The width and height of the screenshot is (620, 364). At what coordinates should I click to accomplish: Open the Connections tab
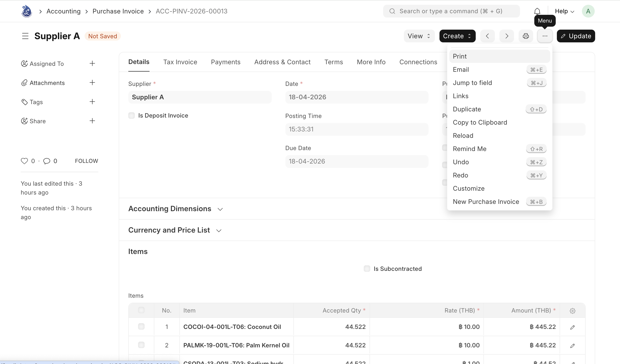coord(418,62)
